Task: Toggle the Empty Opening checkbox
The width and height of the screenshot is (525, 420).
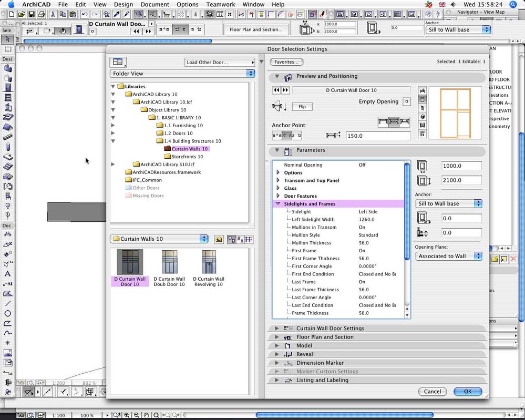Action: (406, 101)
